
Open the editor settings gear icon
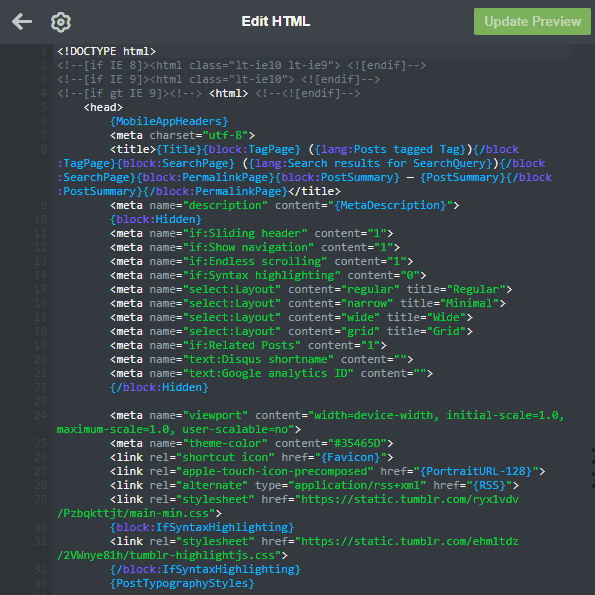[61, 22]
